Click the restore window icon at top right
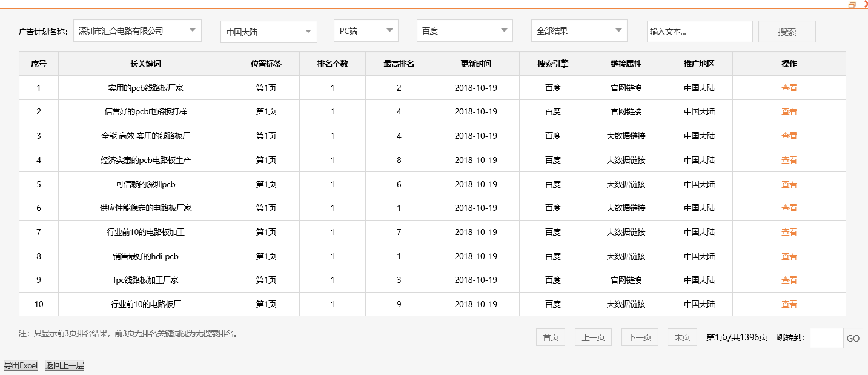The height and width of the screenshot is (375, 868). click(853, 4)
